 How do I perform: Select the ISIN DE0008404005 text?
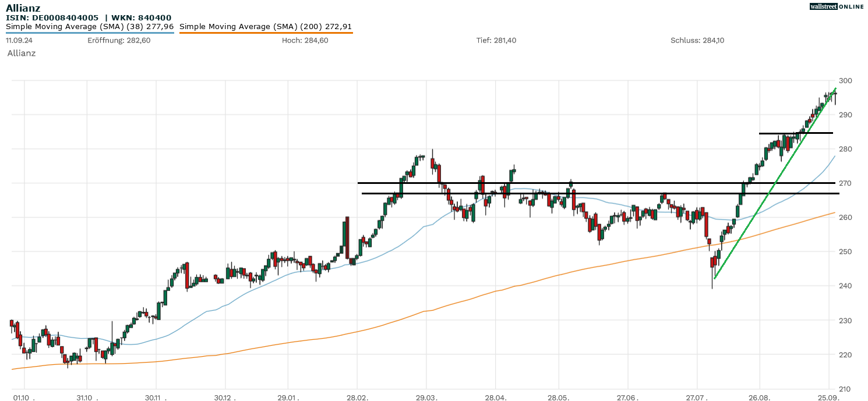(x=52, y=18)
